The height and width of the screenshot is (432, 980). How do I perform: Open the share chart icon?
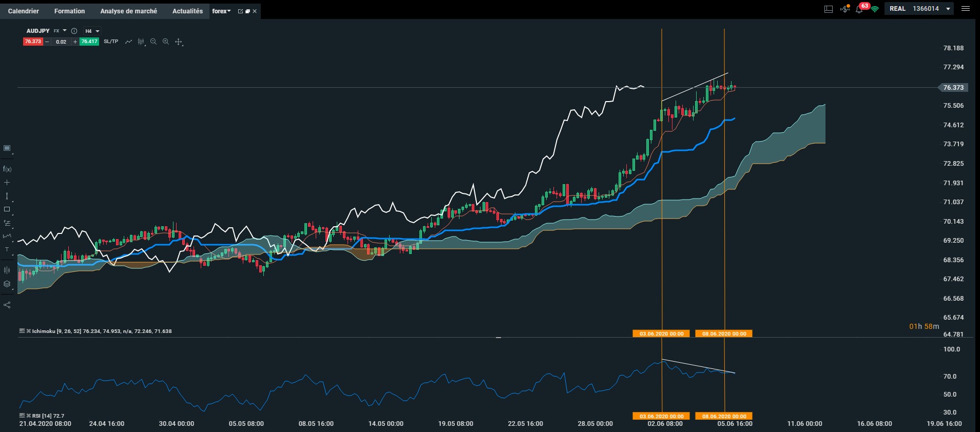click(7, 305)
